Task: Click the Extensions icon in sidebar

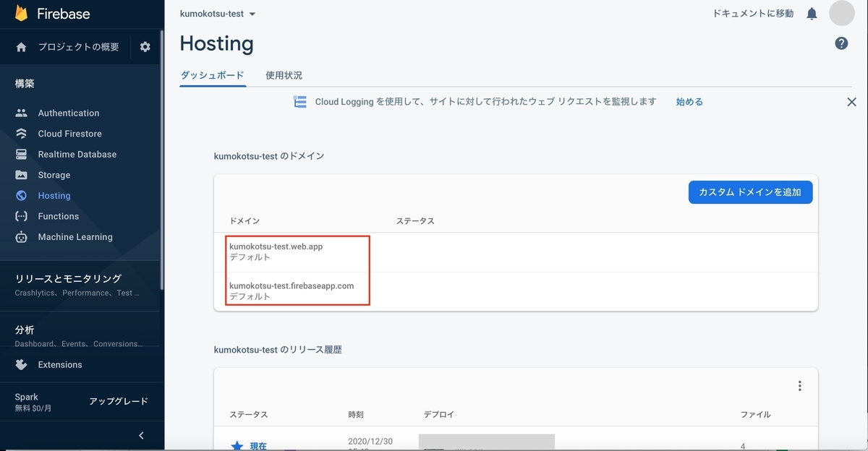Action: [21, 365]
